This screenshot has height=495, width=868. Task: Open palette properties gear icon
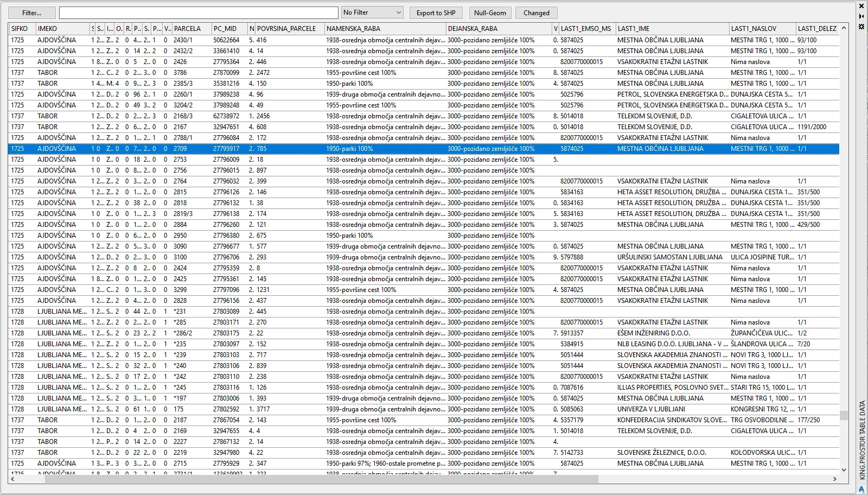861,26
